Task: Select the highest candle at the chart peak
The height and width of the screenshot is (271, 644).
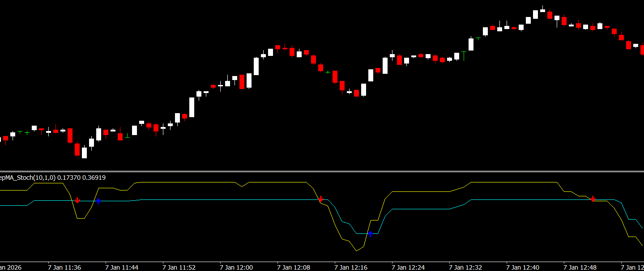Action: (x=542, y=10)
